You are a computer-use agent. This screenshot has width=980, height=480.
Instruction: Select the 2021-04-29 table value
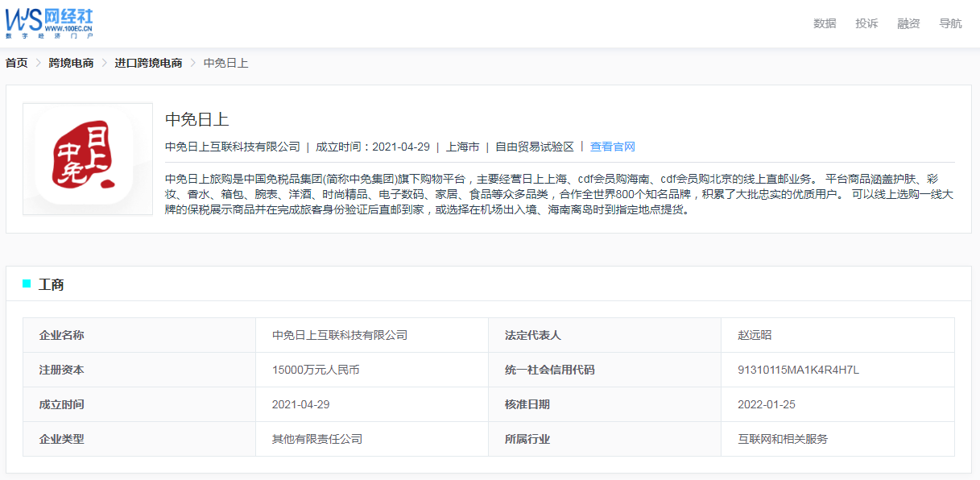click(x=372, y=404)
